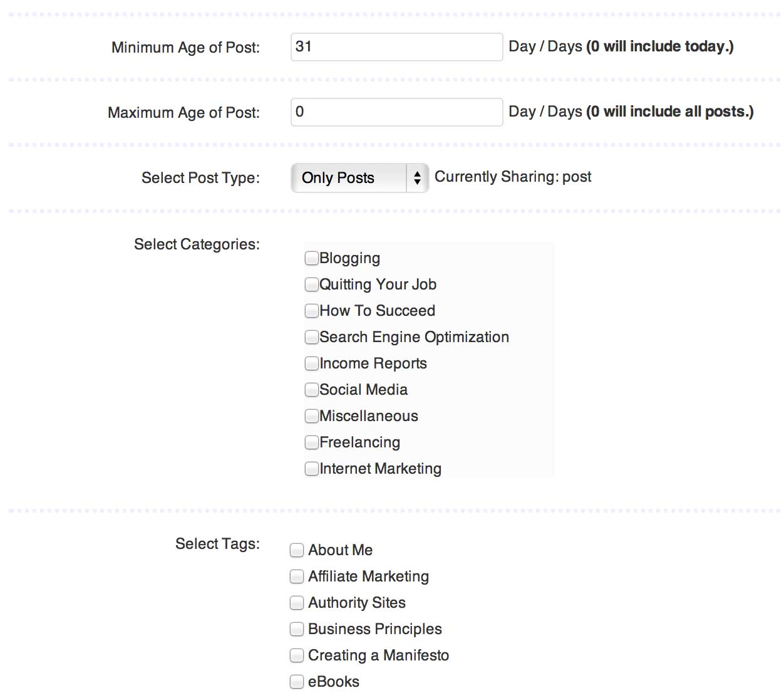Viewport: 784px width, 693px height.
Task: Tick the Internet Marketing category
Action: 311,469
